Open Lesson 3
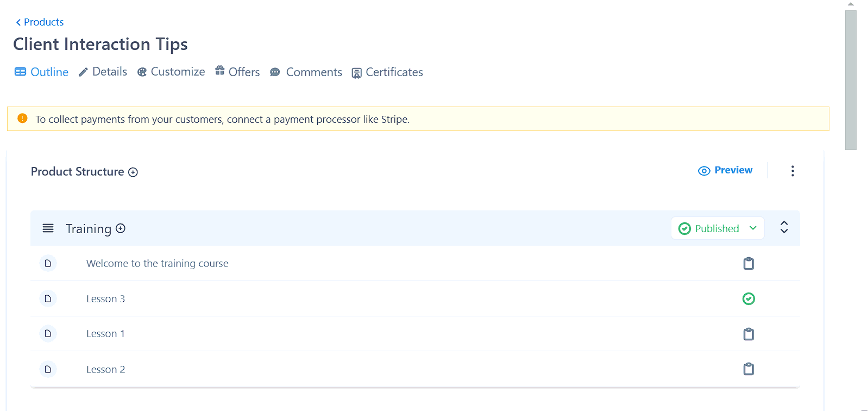 click(106, 298)
